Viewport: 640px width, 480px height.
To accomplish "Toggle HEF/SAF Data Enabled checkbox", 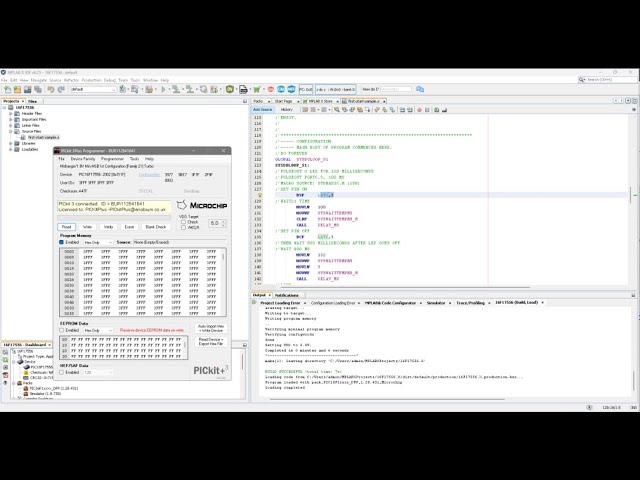I will pyautogui.click(x=62, y=373).
